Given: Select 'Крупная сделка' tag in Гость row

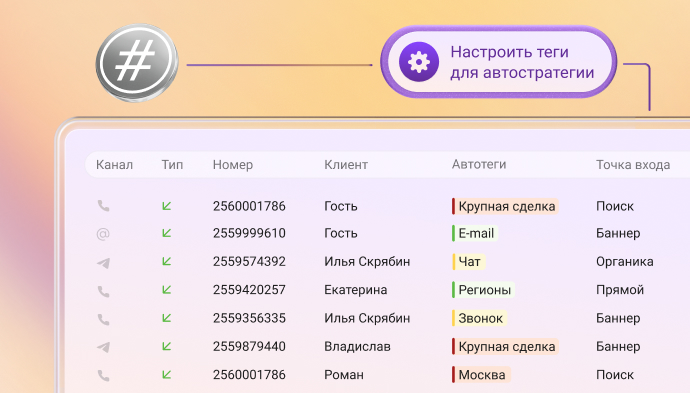Looking at the screenshot, I should click(505, 206).
